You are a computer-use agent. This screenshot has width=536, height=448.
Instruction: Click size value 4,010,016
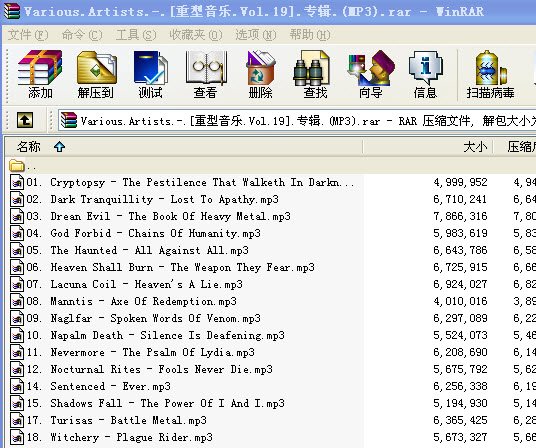click(460, 301)
